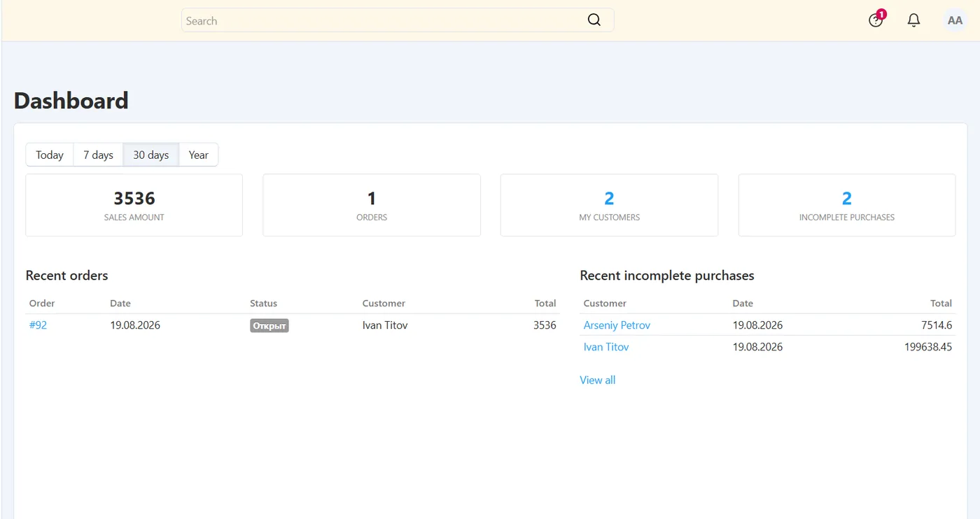
Task: Click the Открыт status badge
Action: tap(269, 326)
